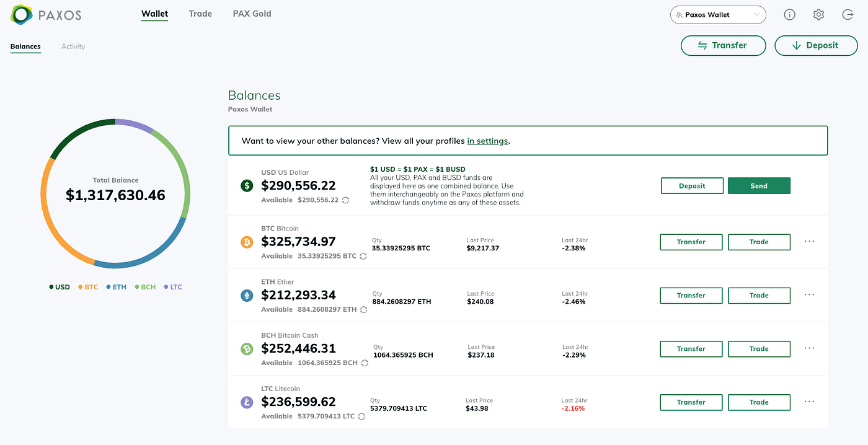Image resolution: width=868 pixels, height=445 pixels.
Task: Click Transfer in the Ether row
Action: point(691,295)
